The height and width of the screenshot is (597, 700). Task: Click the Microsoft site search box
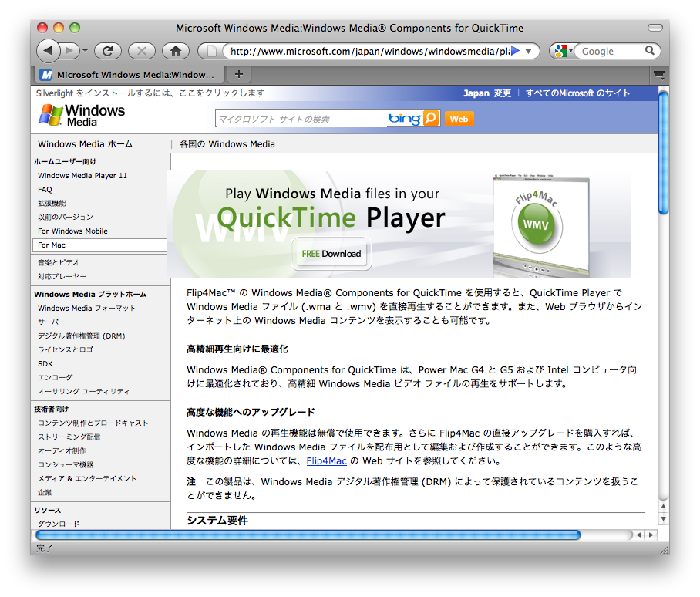tap(301, 120)
